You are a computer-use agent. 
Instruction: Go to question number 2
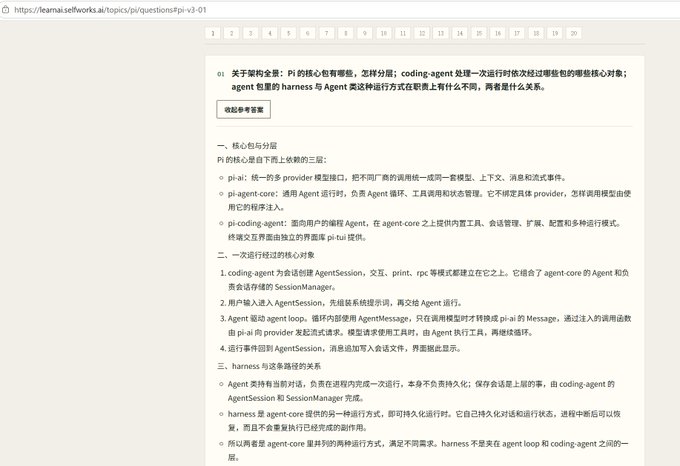coord(232,33)
